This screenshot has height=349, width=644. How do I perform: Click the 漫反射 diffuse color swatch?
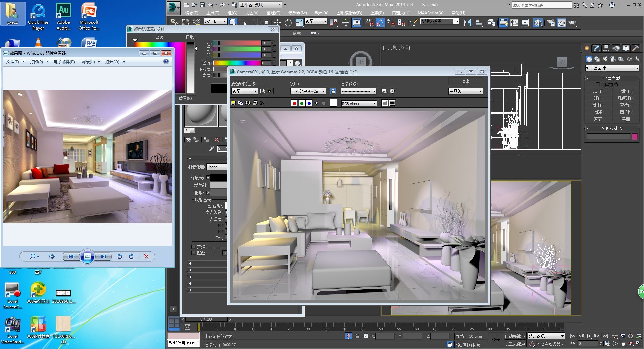point(218,185)
